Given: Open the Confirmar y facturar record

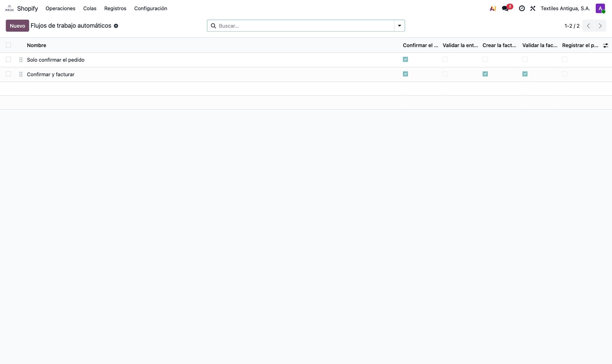Looking at the screenshot, I should tap(51, 75).
